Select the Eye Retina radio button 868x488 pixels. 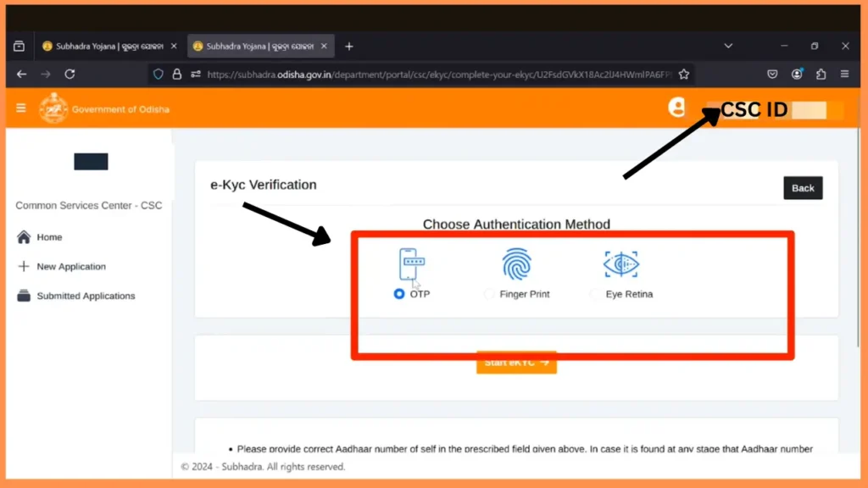(x=594, y=294)
